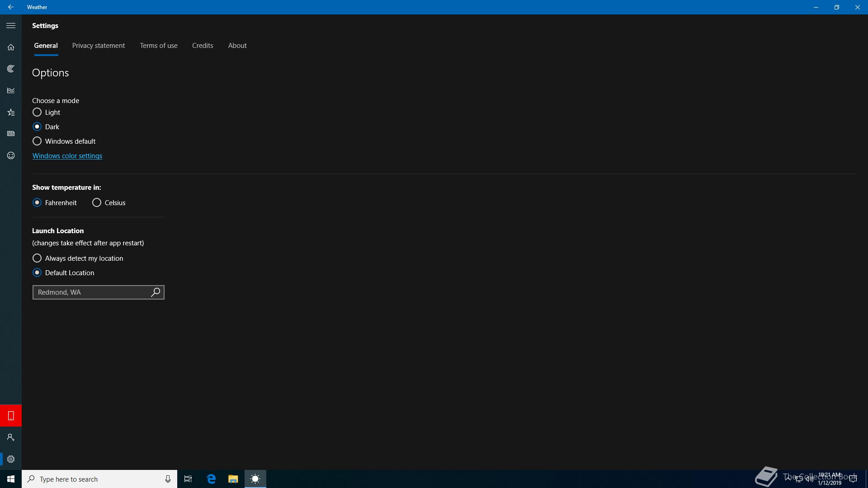This screenshot has height=488, width=868.
Task: Click the Settings gear in sidebar
Action: coord(11,459)
